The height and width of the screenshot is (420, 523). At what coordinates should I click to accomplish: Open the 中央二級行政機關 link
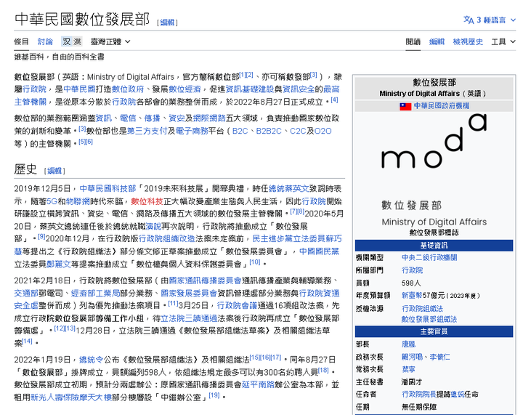tap(429, 257)
